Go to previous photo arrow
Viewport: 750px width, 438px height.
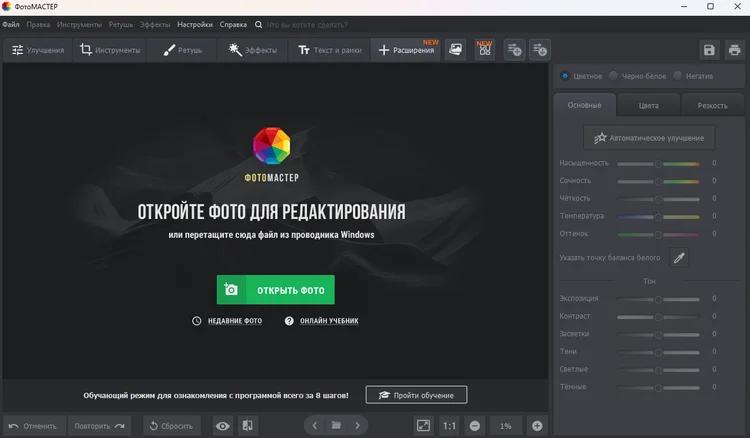[315, 426]
